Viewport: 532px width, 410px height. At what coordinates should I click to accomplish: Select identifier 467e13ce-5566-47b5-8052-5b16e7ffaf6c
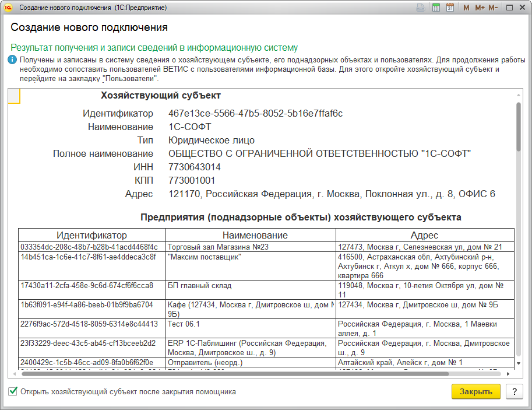point(255,113)
